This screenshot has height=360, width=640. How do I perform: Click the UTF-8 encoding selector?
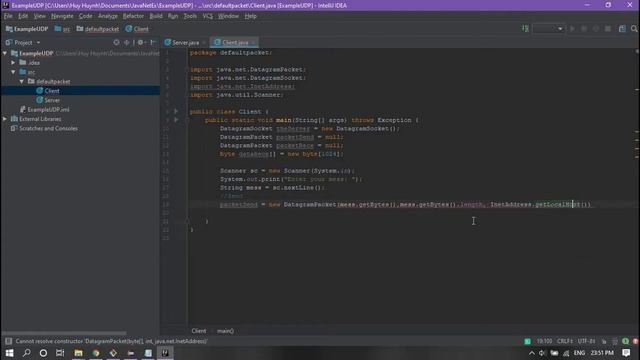587,341
